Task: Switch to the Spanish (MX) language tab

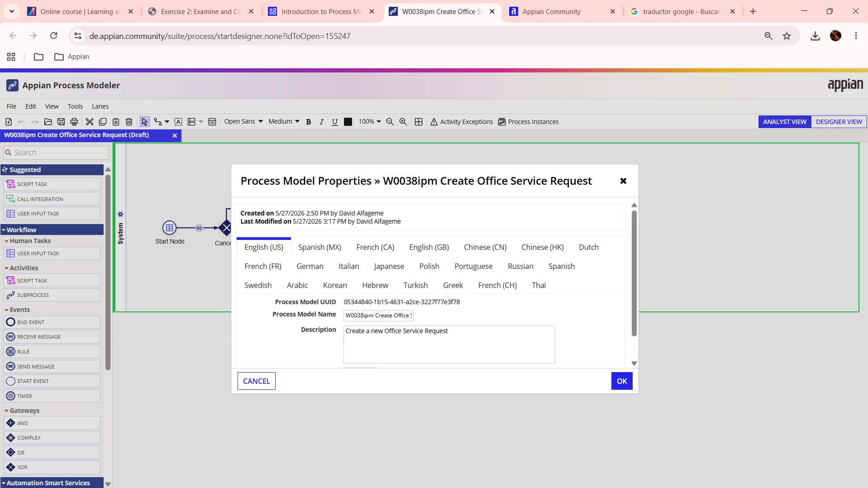Action: click(x=320, y=247)
